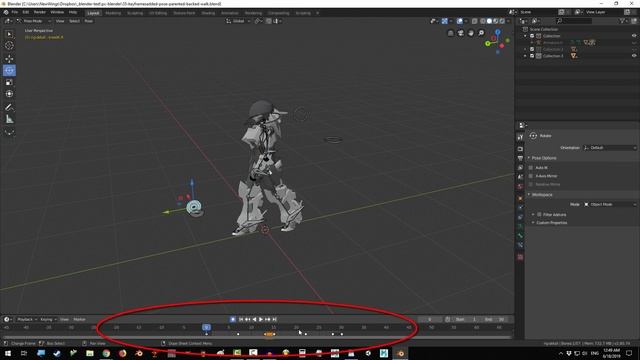Screen dimensions: 640x360
Task: Open the Playback dropdown in timeline
Action: 27,319
